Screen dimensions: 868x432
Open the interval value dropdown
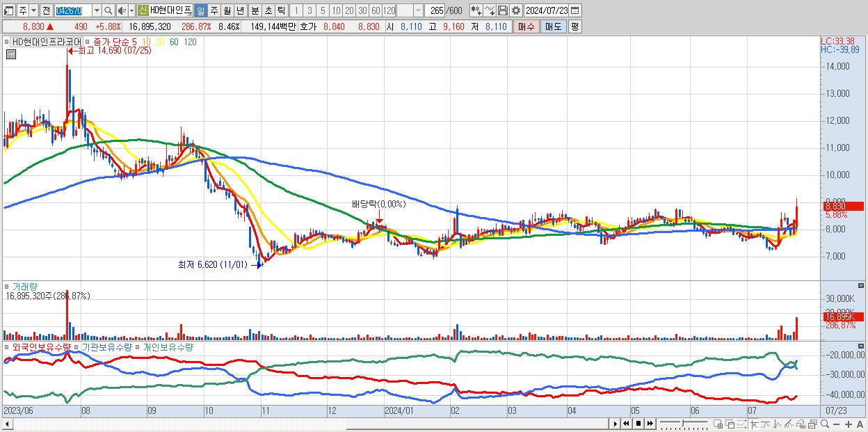pyautogui.click(x=418, y=10)
